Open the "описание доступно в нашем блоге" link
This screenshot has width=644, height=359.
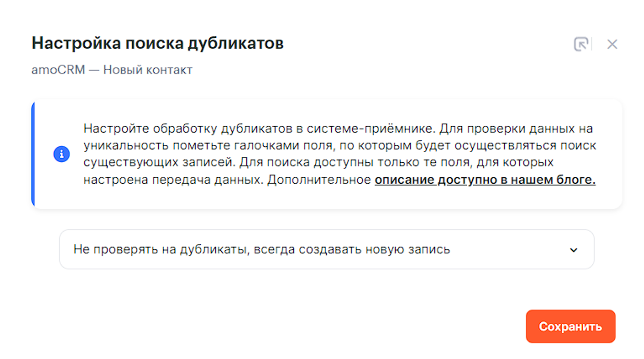click(485, 179)
